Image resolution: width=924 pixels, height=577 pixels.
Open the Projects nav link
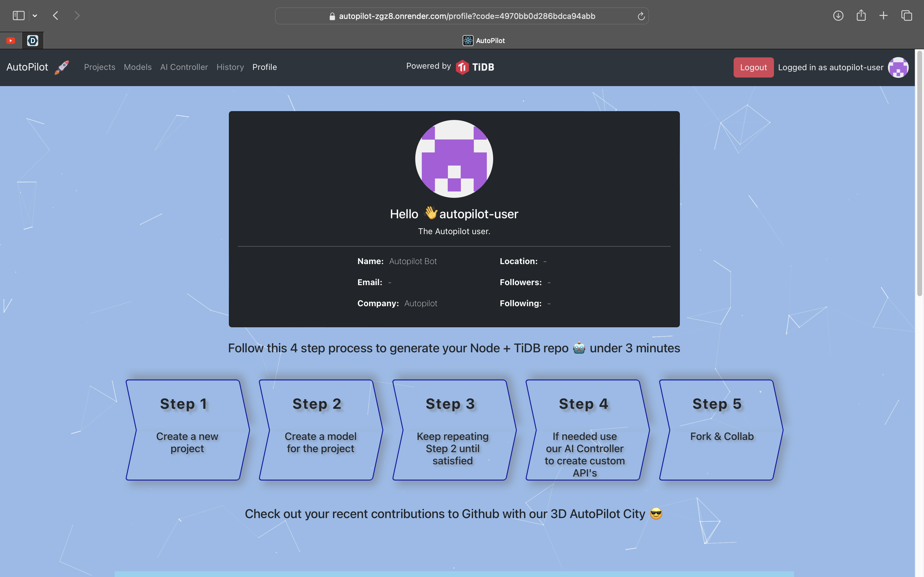pyautogui.click(x=100, y=67)
